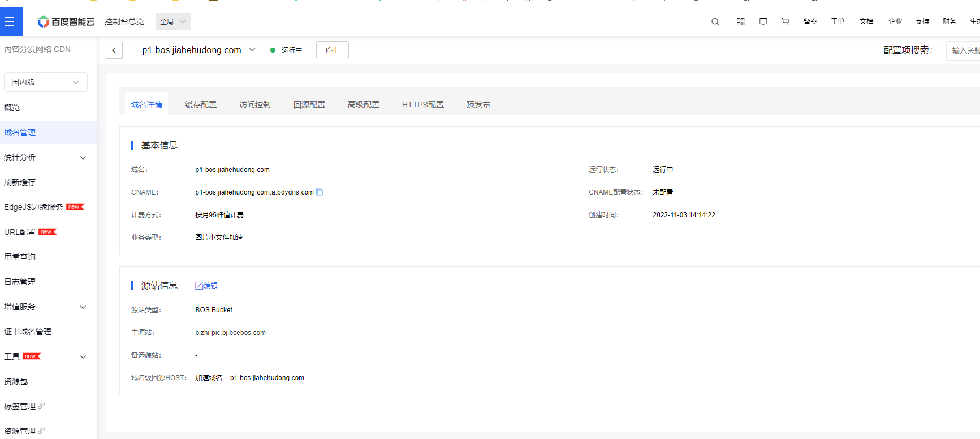Click 源站类型 value BOS Bucket
This screenshot has height=439, width=980.
(x=214, y=310)
